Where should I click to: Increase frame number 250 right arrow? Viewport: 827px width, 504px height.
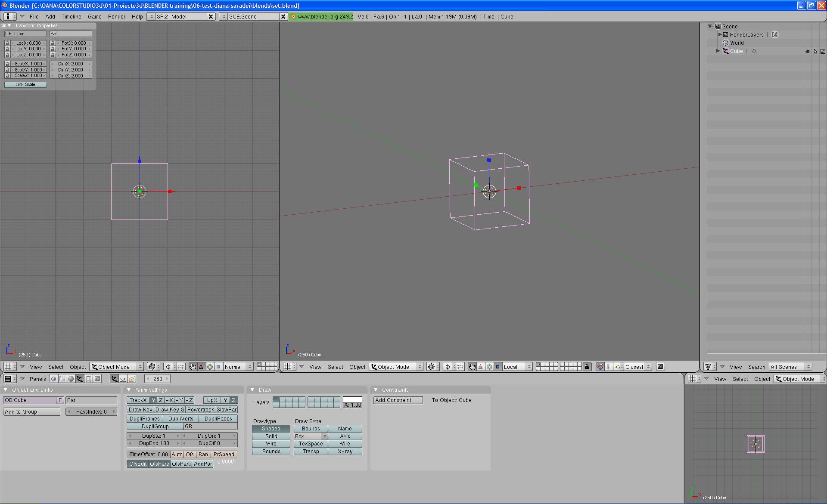pos(167,379)
